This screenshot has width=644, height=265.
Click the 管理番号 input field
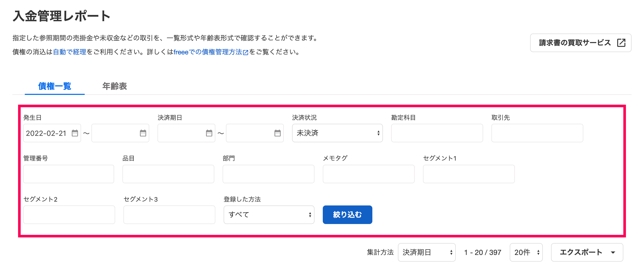pyautogui.click(x=69, y=174)
